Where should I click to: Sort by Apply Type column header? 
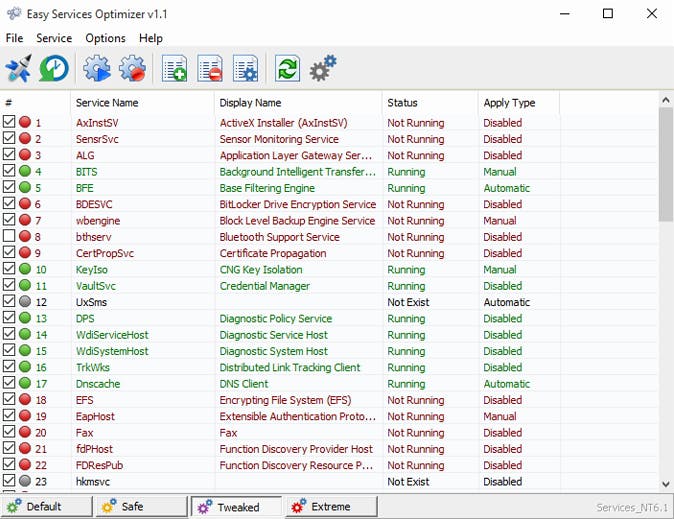pos(519,103)
